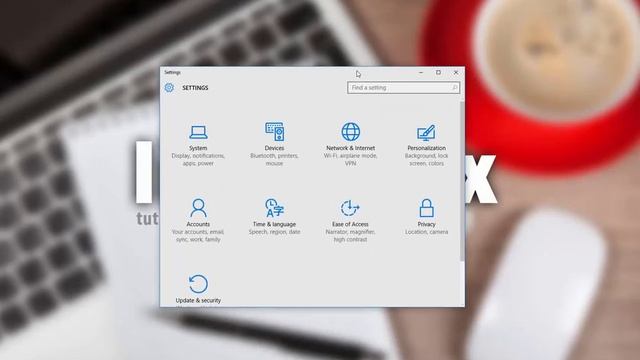Viewport: 640px width, 360px height.
Task: Click 'Location, camera' description
Action: pyautogui.click(x=427, y=232)
